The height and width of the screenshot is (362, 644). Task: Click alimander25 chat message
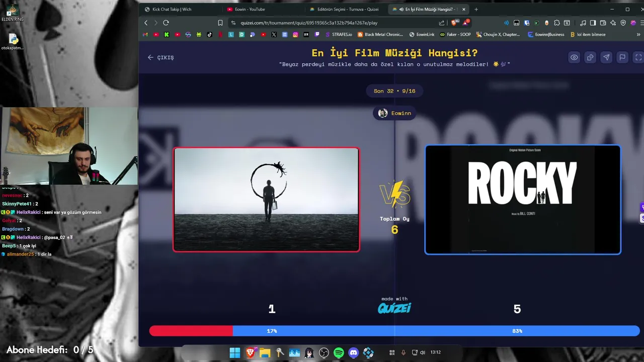click(26, 254)
